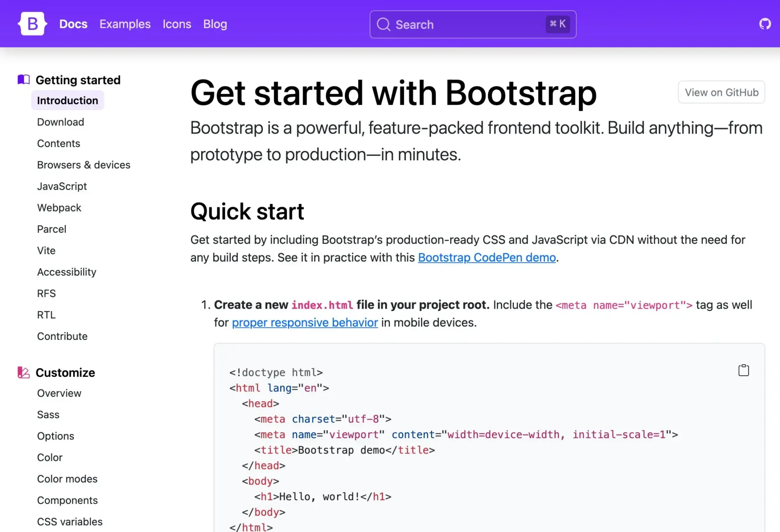Open the Accessibility sidebar link

(67, 272)
